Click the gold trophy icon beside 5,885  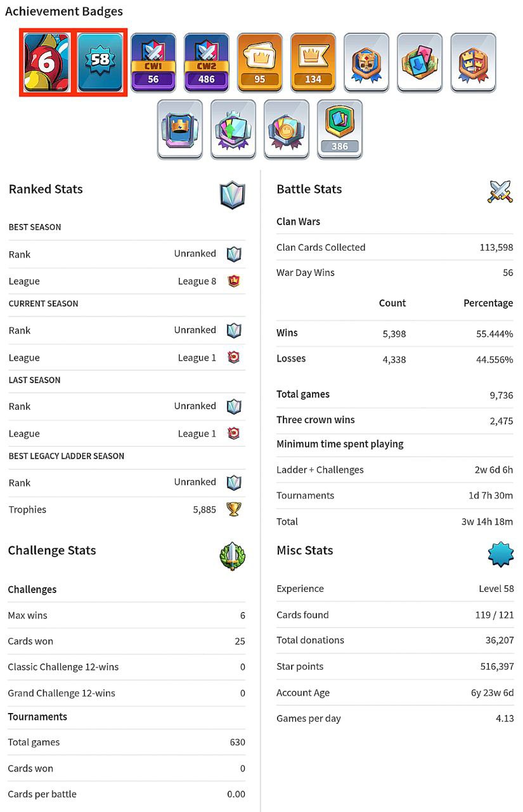(234, 509)
